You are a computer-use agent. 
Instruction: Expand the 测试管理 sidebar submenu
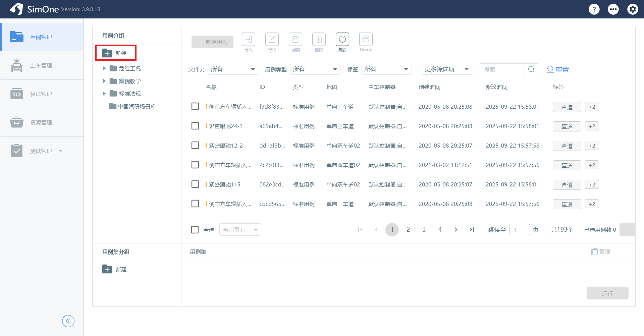pyautogui.click(x=61, y=151)
